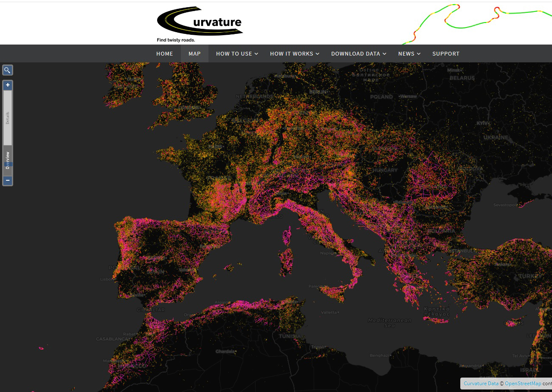Screen dimensions: 552x392
Task: Expand the How To Use dropdown
Action: (x=237, y=54)
